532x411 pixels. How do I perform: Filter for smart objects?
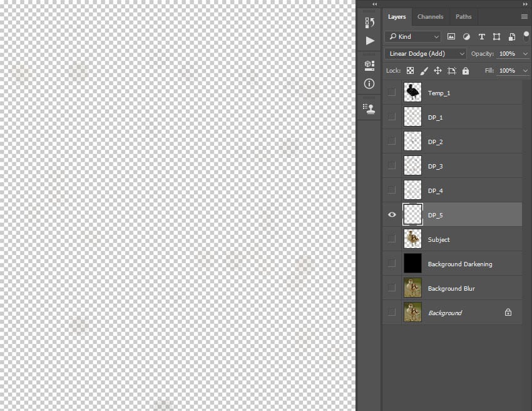pyautogui.click(x=511, y=36)
